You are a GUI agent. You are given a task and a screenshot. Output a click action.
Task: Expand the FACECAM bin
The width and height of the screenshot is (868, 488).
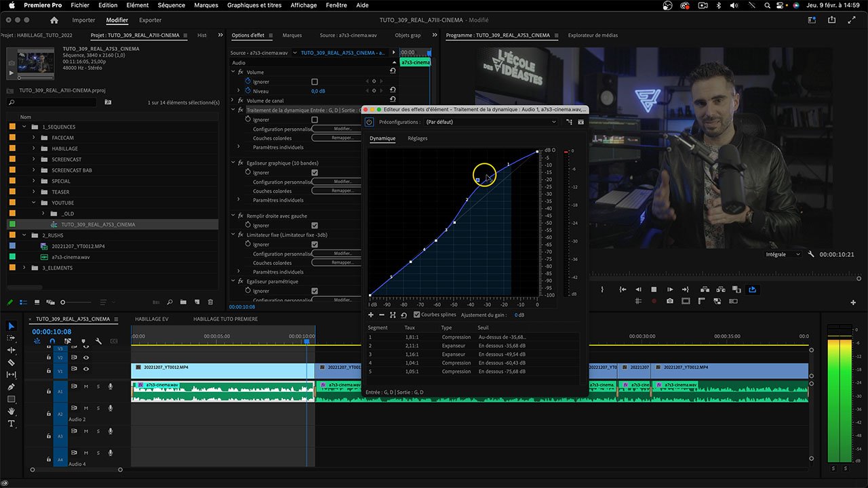coord(33,138)
